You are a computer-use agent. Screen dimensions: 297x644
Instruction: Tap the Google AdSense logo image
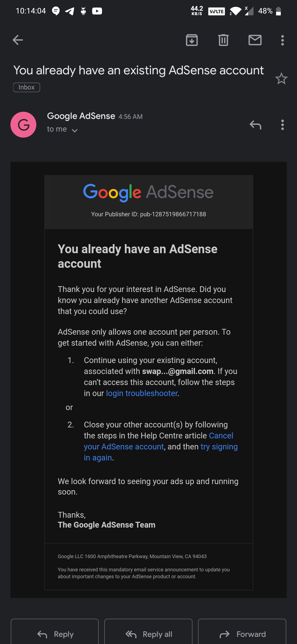tap(148, 192)
